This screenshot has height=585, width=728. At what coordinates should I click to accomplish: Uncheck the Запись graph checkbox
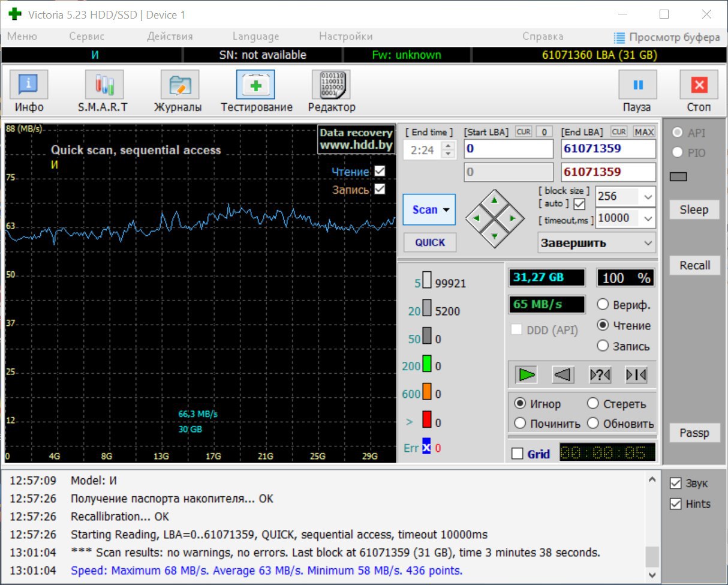[379, 189]
